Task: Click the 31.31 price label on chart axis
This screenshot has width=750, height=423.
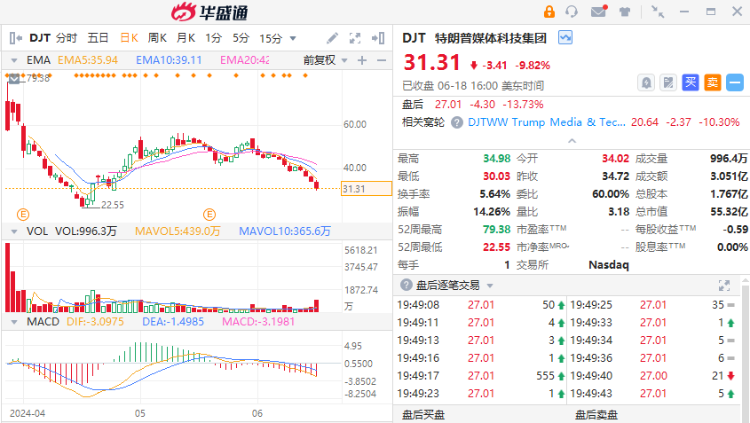Action: pyautogui.click(x=366, y=189)
